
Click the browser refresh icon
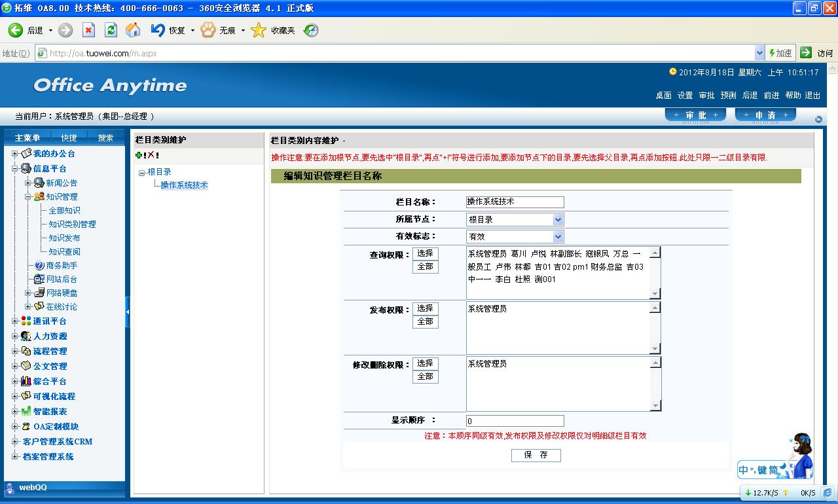point(111,30)
